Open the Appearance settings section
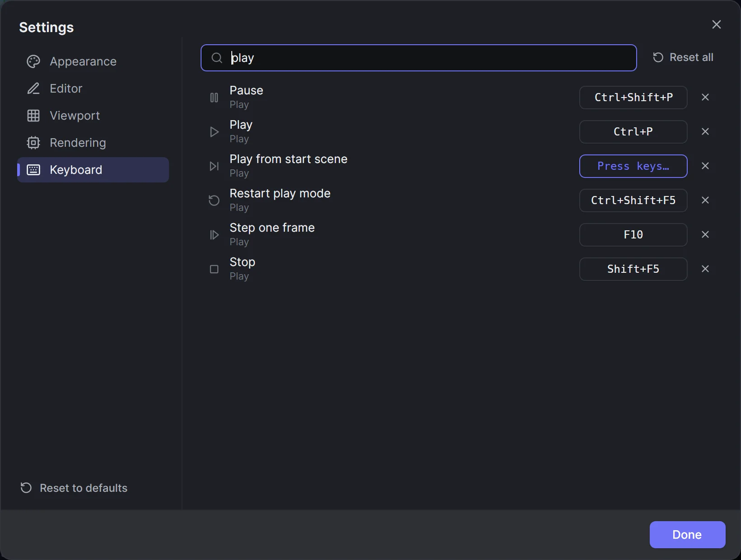The height and width of the screenshot is (560, 741). point(93,61)
